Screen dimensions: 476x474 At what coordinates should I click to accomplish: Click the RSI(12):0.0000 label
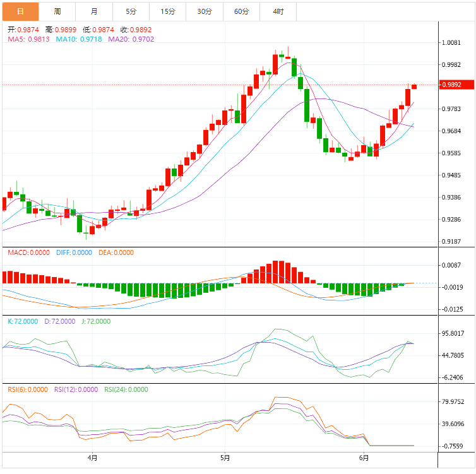[x=76, y=389]
